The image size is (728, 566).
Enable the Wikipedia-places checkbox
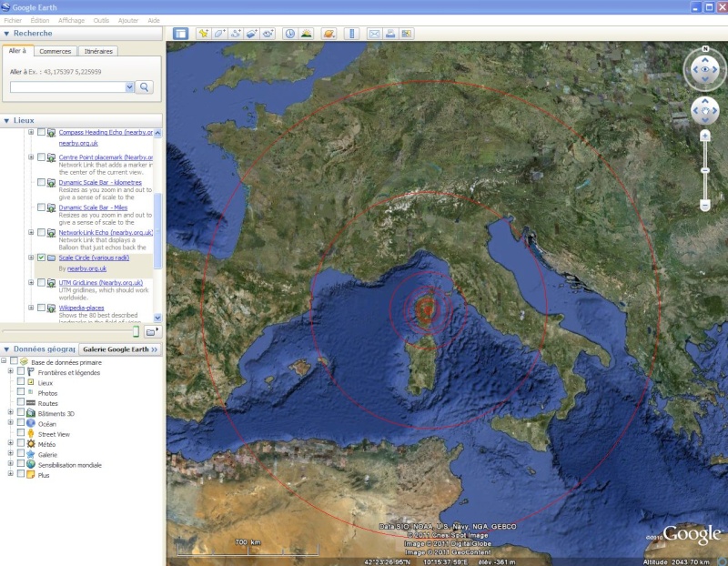pos(41,308)
